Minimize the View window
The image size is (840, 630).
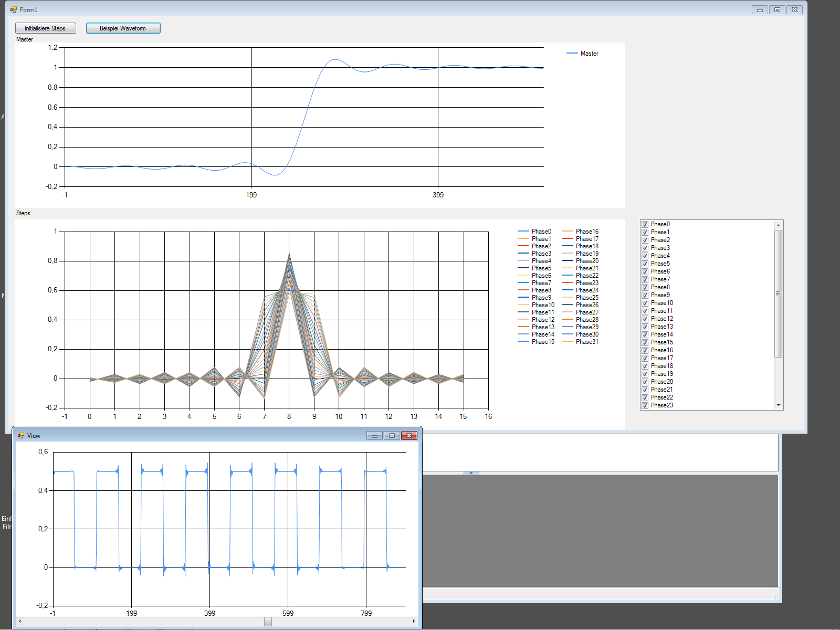[x=374, y=436]
